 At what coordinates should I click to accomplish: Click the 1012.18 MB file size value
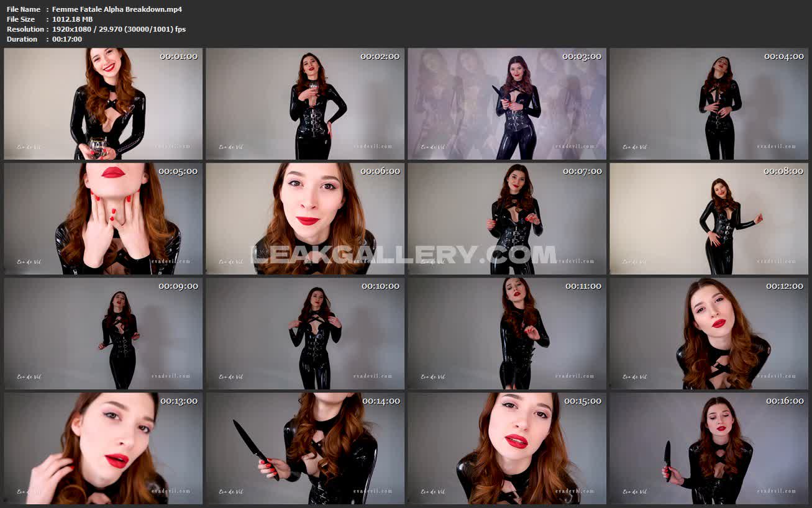click(x=72, y=19)
